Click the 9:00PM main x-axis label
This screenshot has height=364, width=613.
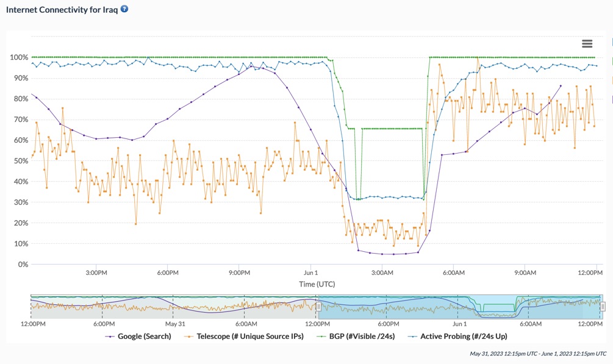point(239,273)
